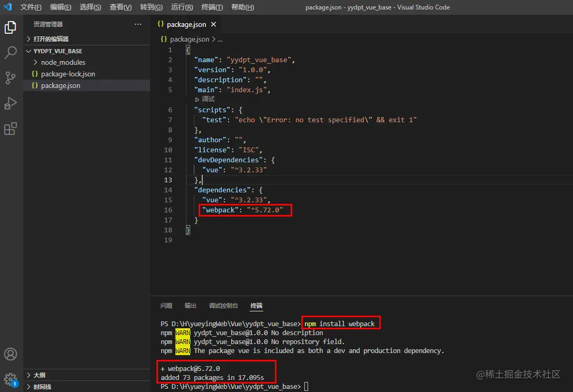Select the package.json editor tab
Viewport: 573px width, 392px height.
pyautogui.click(x=186, y=24)
